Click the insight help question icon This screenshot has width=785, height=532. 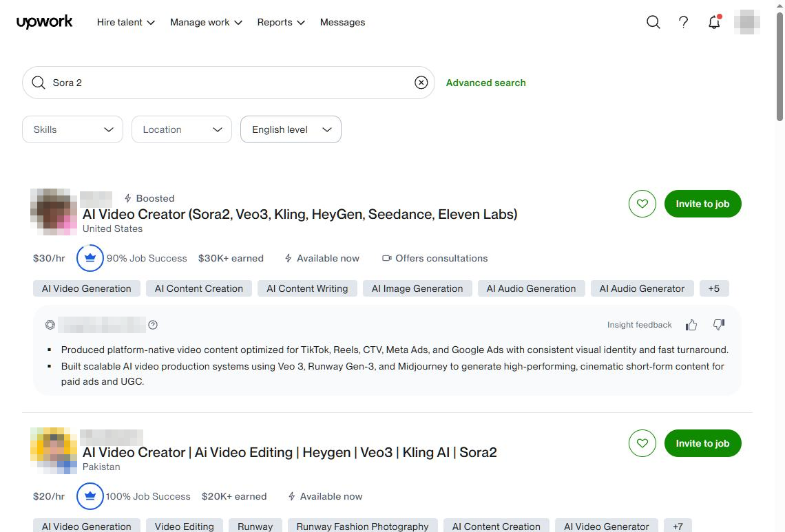pos(153,325)
